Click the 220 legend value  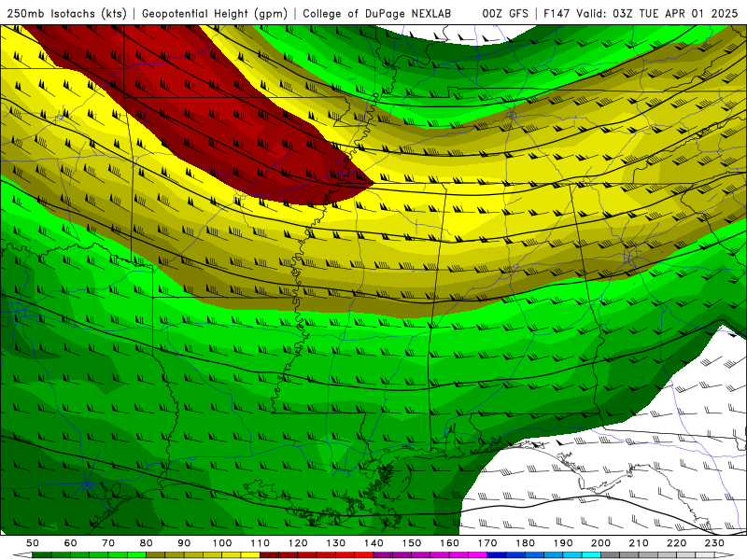[676, 543]
